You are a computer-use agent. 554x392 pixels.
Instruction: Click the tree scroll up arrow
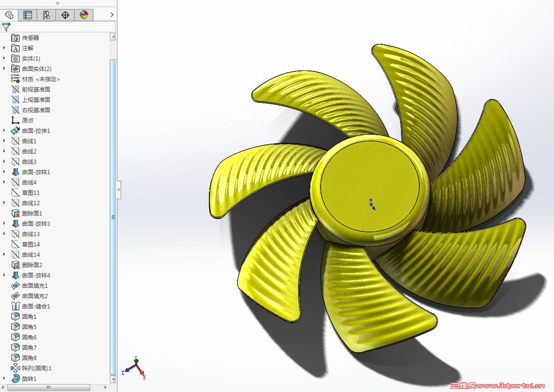coord(113,36)
